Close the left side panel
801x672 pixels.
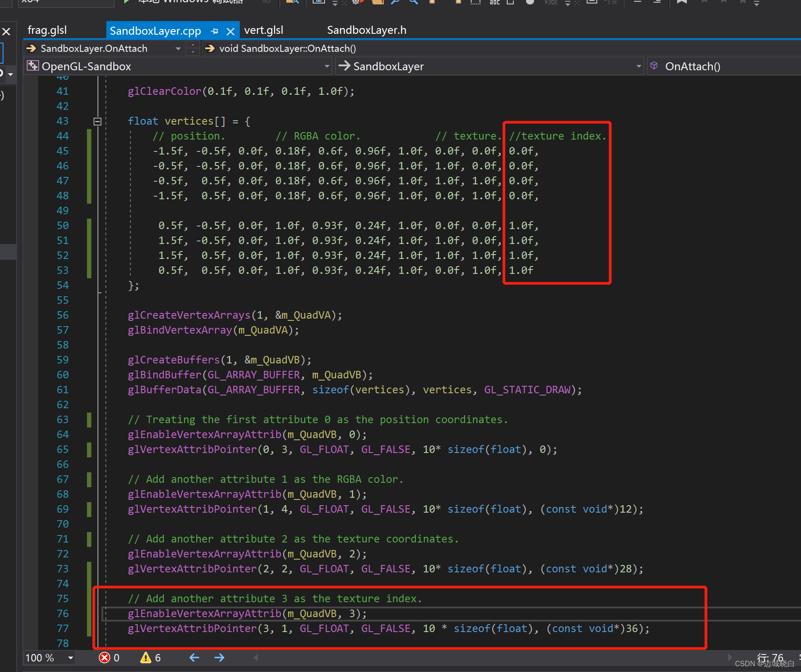tap(6, 32)
